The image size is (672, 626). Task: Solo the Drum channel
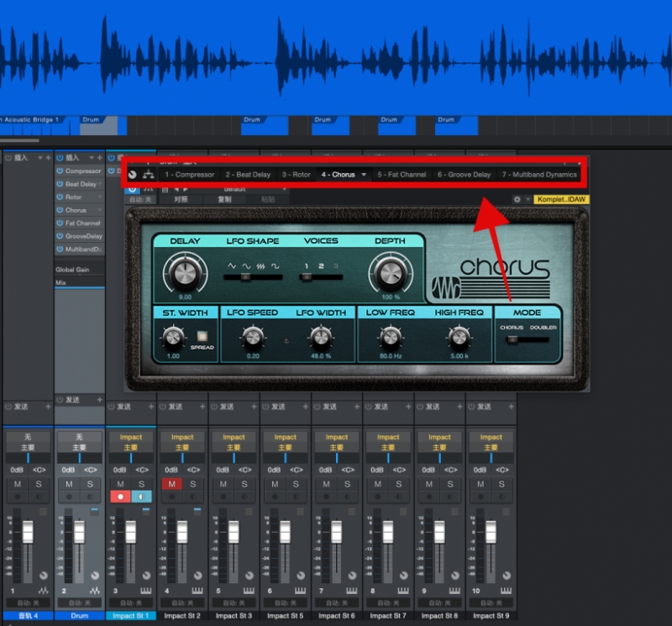click(90, 484)
